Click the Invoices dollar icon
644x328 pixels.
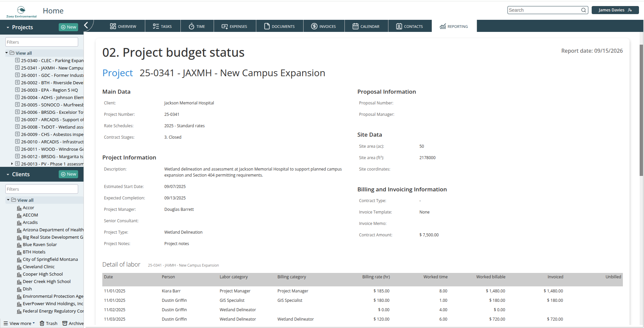point(314,26)
